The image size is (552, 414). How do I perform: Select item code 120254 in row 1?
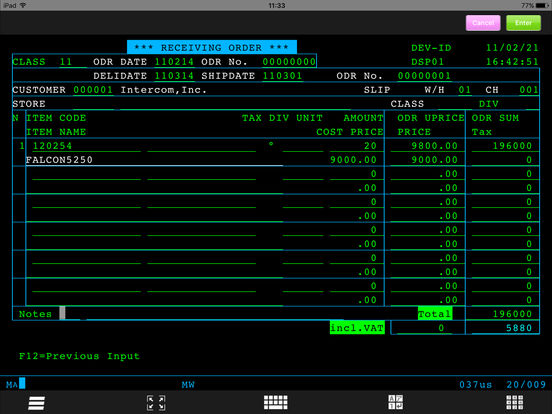point(52,146)
